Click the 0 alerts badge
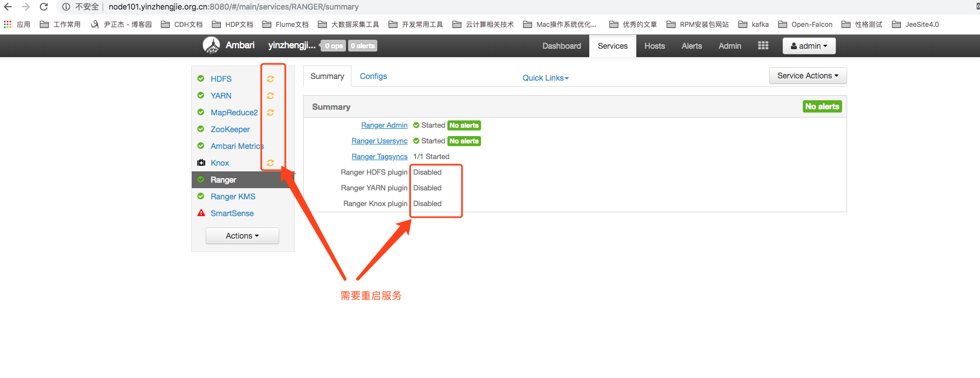 [363, 46]
